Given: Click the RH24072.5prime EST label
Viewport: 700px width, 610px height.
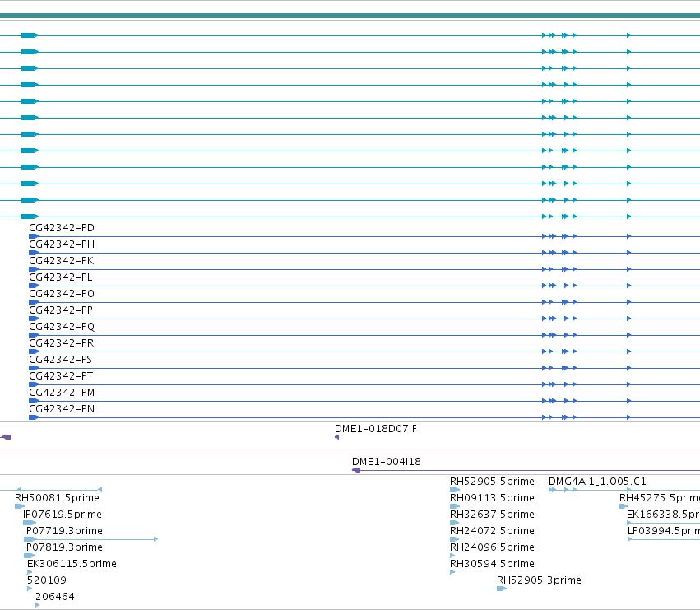Looking at the screenshot, I should pyautogui.click(x=492, y=531).
